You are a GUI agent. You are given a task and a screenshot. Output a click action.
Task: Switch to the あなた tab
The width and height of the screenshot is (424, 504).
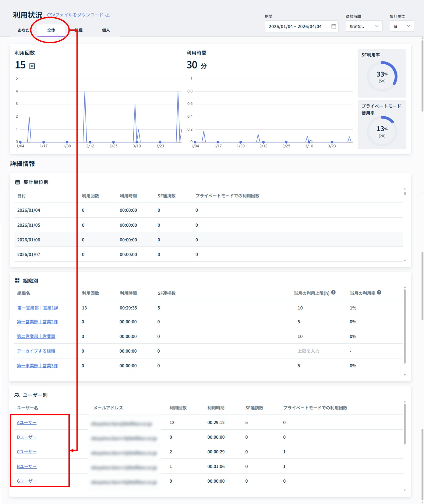(x=24, y=30)
